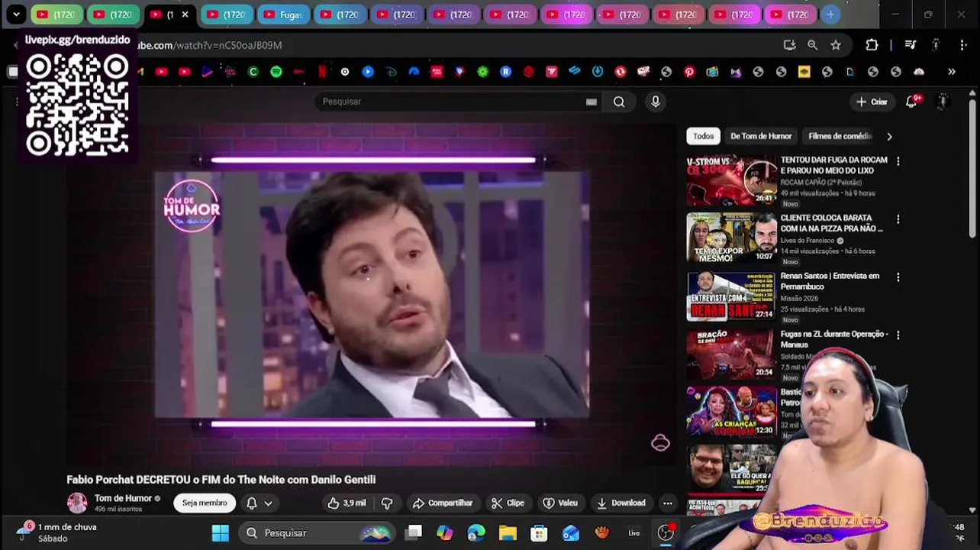Launch File Explorer from taskbar

point(508,532)
